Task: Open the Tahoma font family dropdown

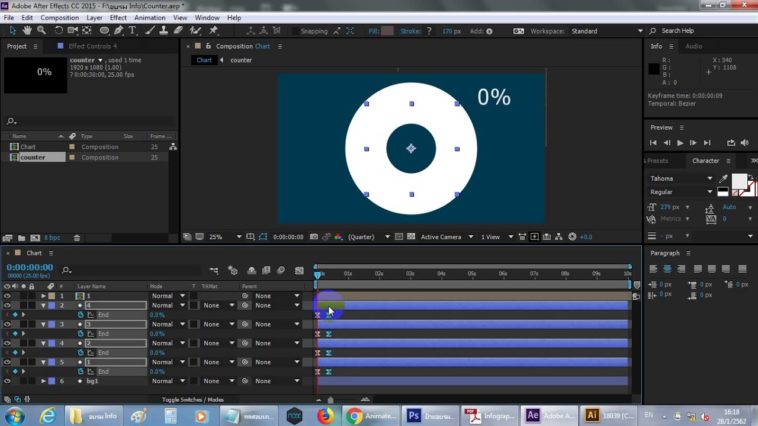Action: click(708, 178)
